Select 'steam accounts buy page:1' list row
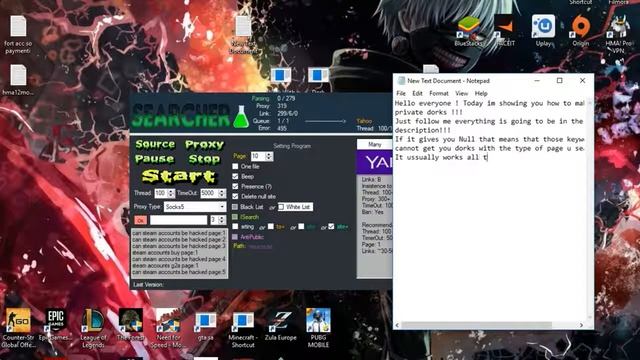The width and height of the screenshot is (640, 360). (179, 253)
